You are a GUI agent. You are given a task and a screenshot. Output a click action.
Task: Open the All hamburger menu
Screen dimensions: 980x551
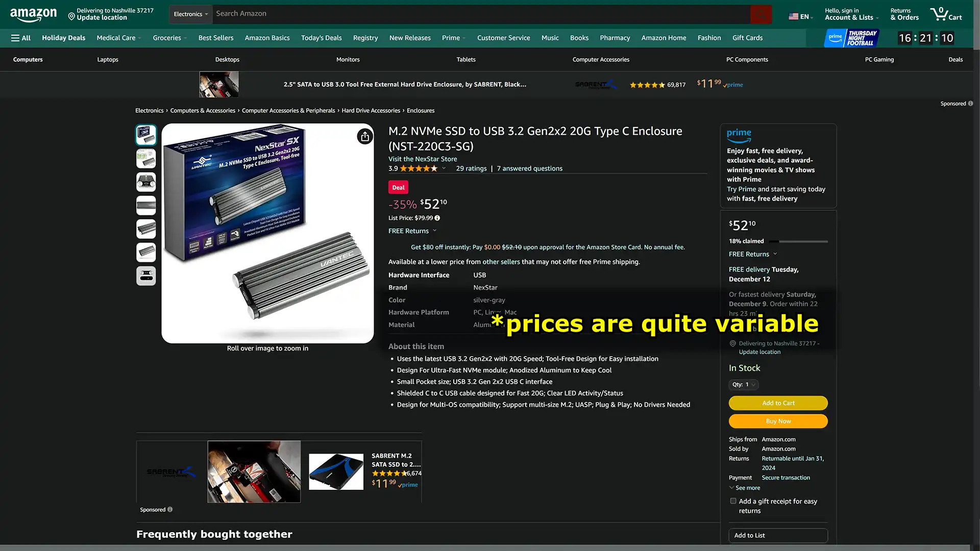tap(21, 38)
